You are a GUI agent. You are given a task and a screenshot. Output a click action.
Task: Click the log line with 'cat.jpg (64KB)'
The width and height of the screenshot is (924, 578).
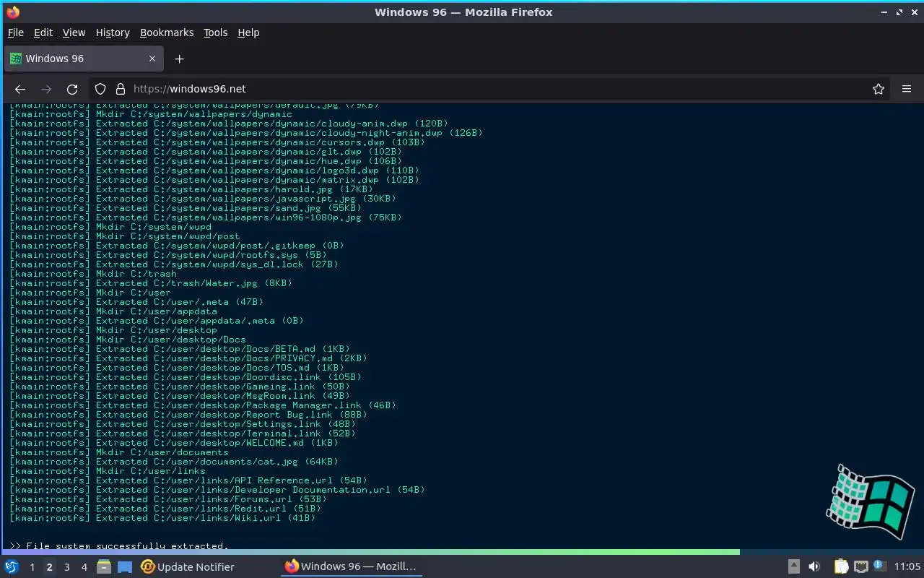pos(174,462)
